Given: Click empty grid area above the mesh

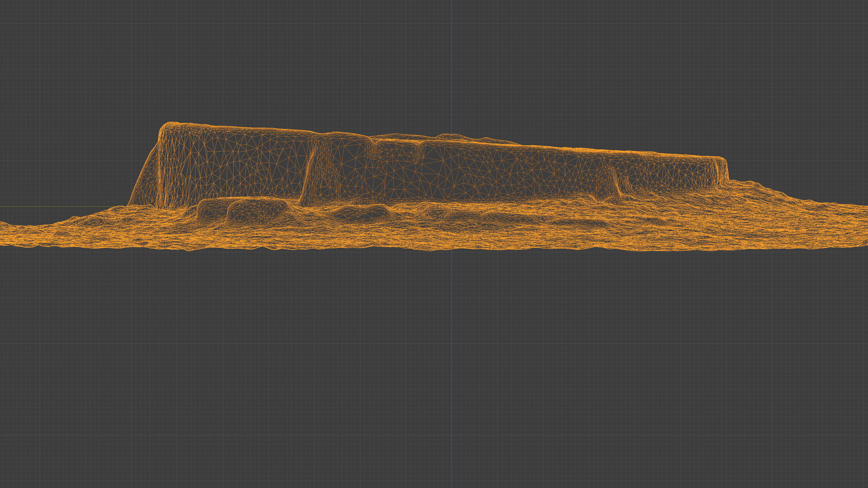Looking at the screenshot, I should [x=337, y=67].
